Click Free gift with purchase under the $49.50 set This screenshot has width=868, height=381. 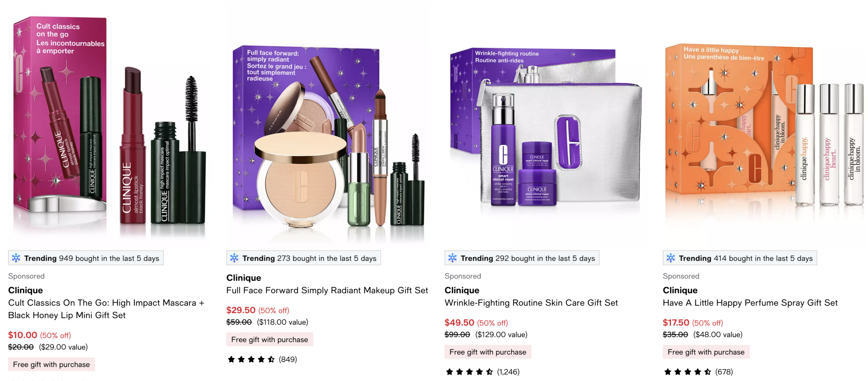click(x=488, y=352)
